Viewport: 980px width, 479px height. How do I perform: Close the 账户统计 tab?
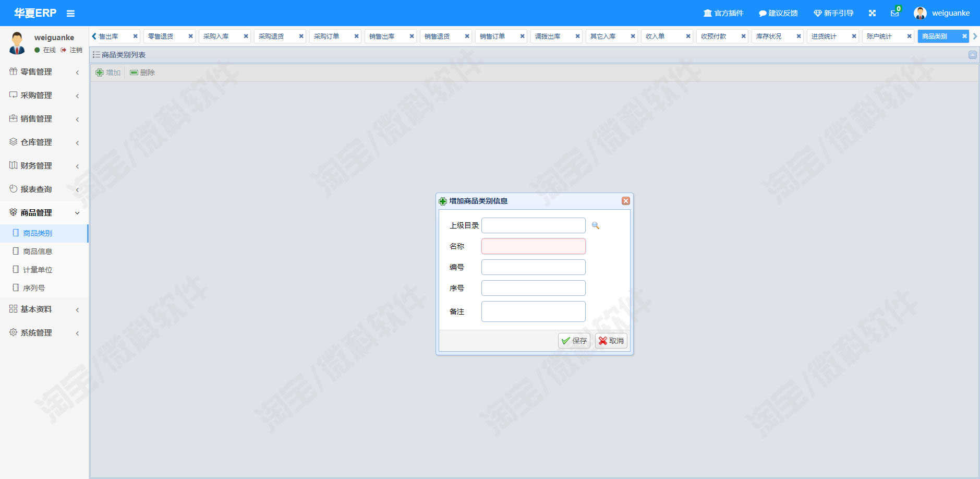pos(909,37)
